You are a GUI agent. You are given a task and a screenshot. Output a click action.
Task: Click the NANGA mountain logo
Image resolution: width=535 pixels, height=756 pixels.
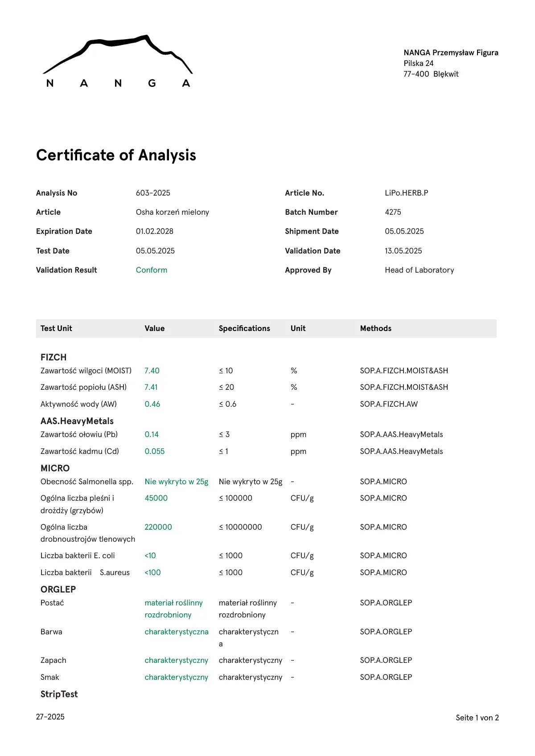click(118, 61)
